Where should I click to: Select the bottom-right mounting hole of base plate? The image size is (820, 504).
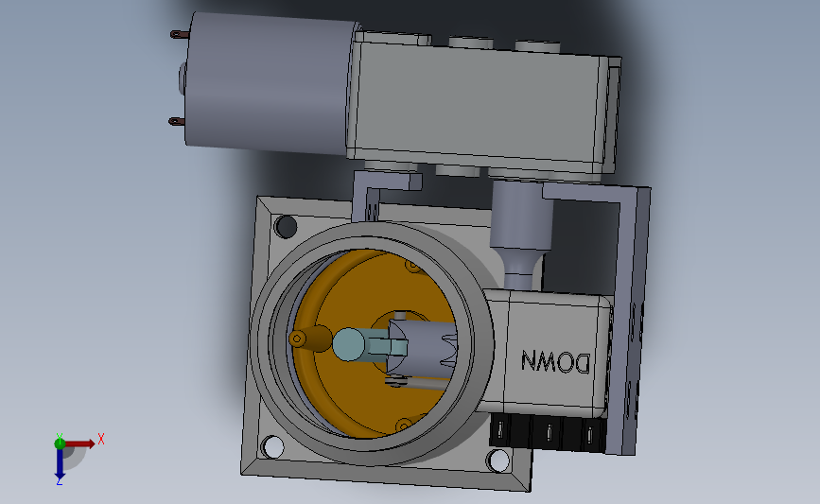coord(497,461)
